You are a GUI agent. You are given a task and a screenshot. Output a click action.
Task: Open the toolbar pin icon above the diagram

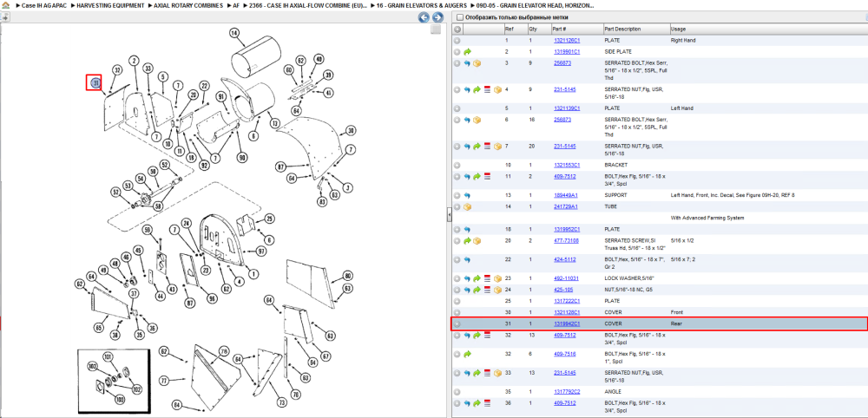click(5, 17)
